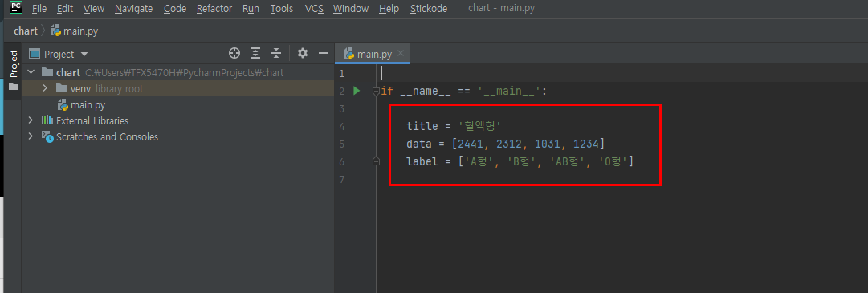Open the Run menu
The image size is (868, 293).
pos(251,9)
